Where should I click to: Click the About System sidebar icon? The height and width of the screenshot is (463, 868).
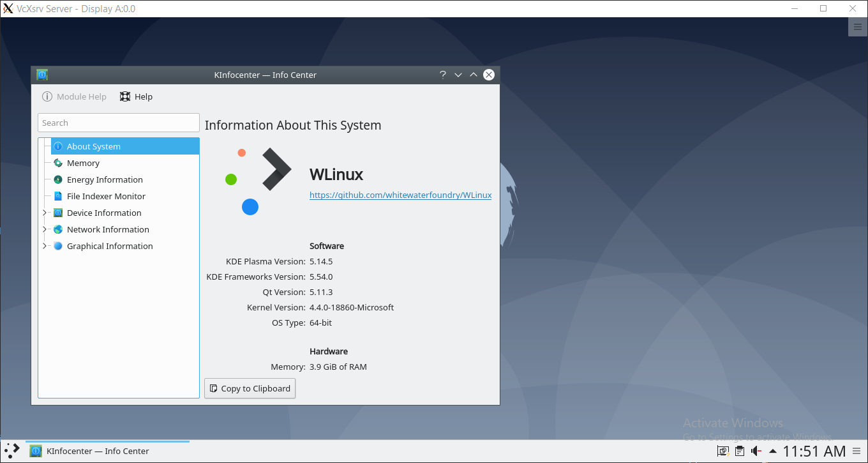(x=57, y=146)
